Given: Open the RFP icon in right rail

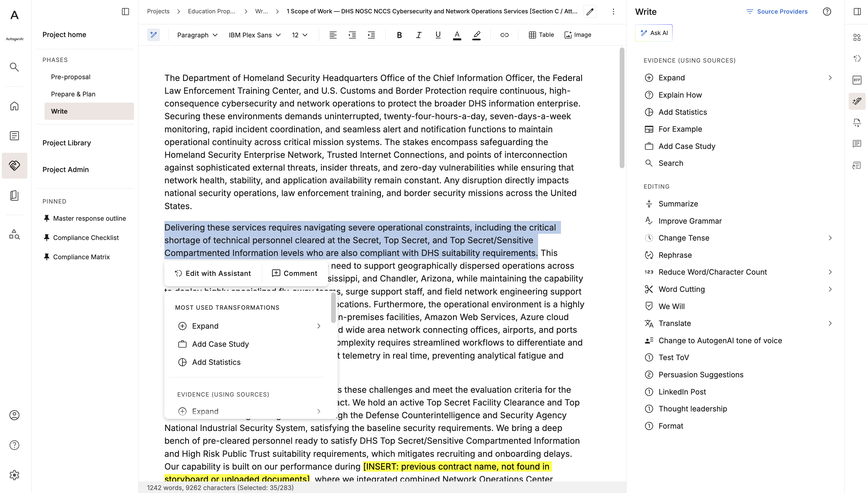Looking at the screenshot, I should [x=857, y=80].
